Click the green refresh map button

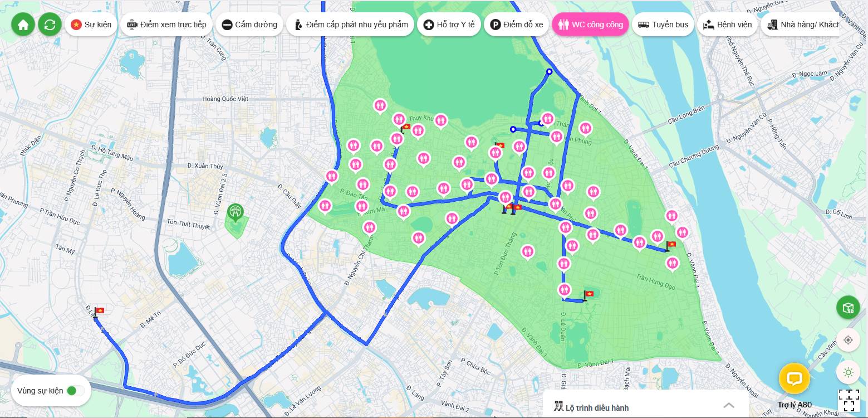click(50, 25)
